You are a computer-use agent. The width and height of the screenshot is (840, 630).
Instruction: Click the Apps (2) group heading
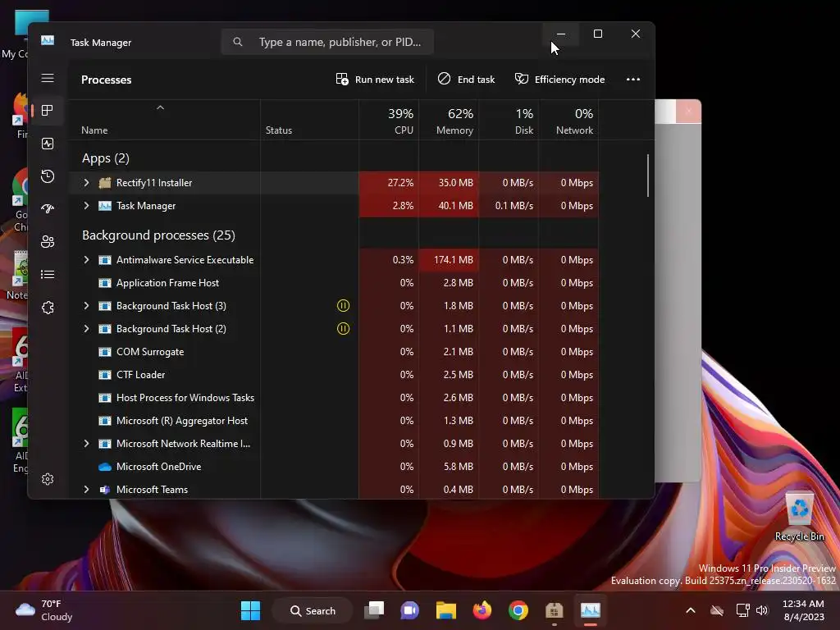click(106, 158)
